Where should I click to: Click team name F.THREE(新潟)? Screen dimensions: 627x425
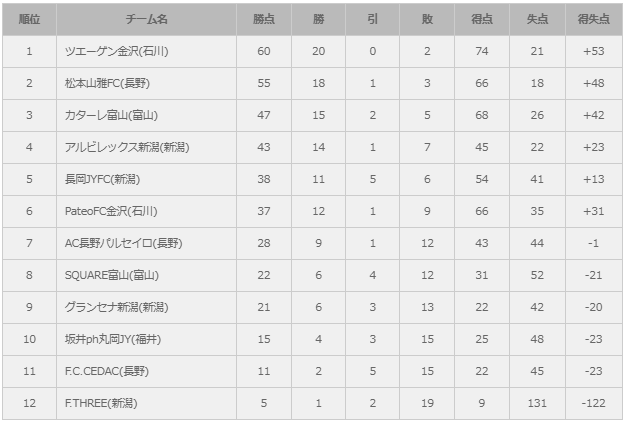tap(101, 403)
